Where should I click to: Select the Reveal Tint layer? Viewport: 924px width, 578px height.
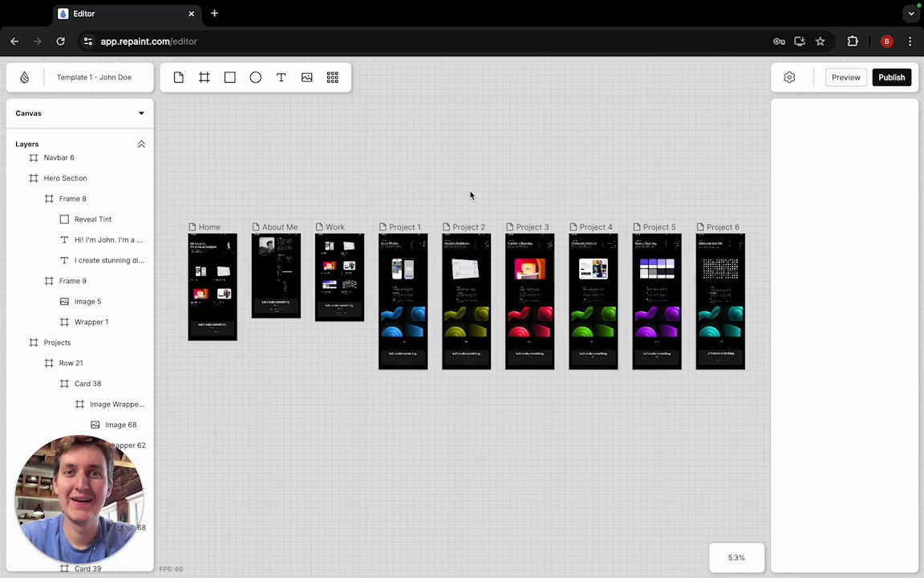point(92,219)
